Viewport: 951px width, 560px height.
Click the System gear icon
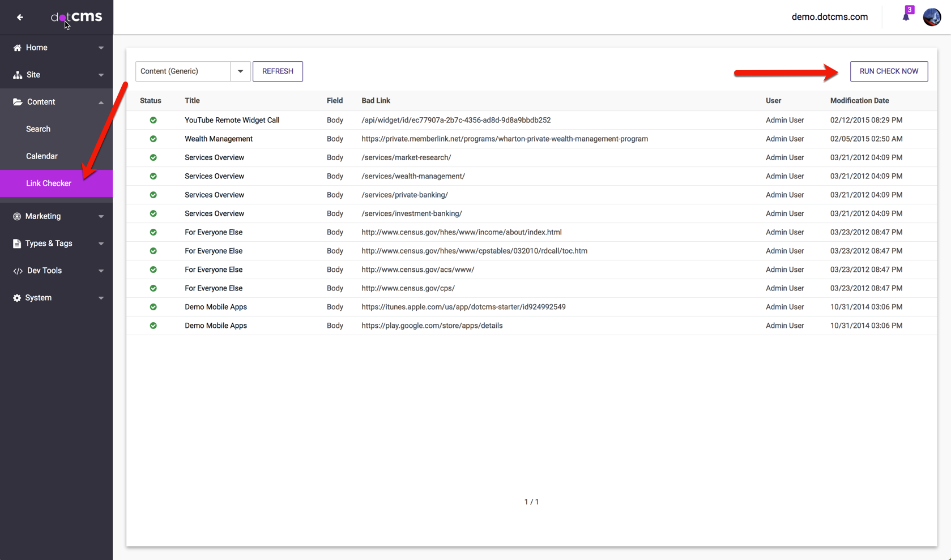click(17, 298)
